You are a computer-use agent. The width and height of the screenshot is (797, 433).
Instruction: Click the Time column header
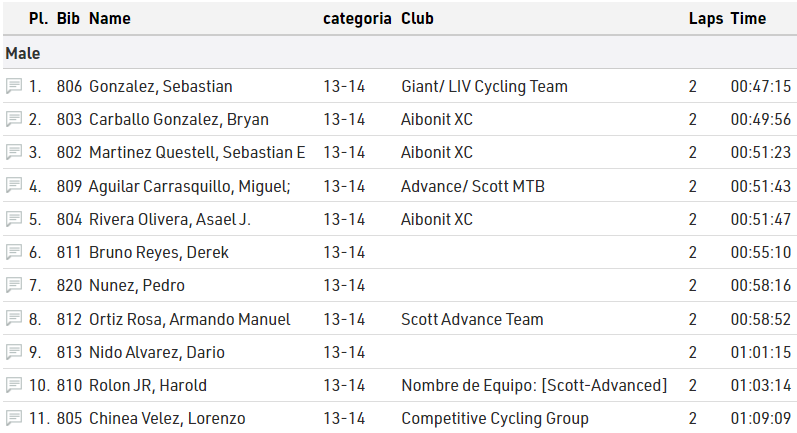pos(748,18)
